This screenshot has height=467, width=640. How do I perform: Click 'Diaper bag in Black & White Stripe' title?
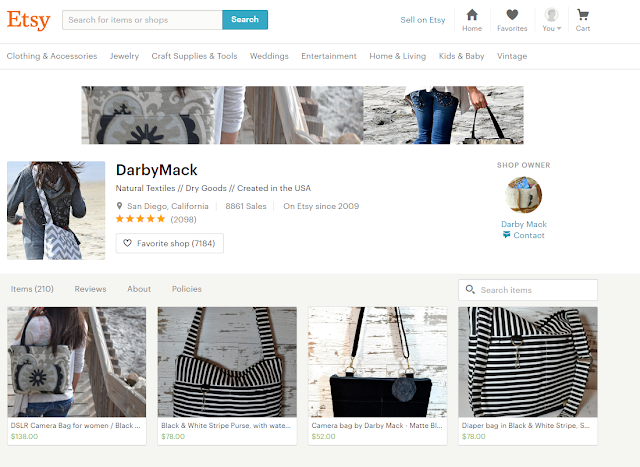pos(526,425)
